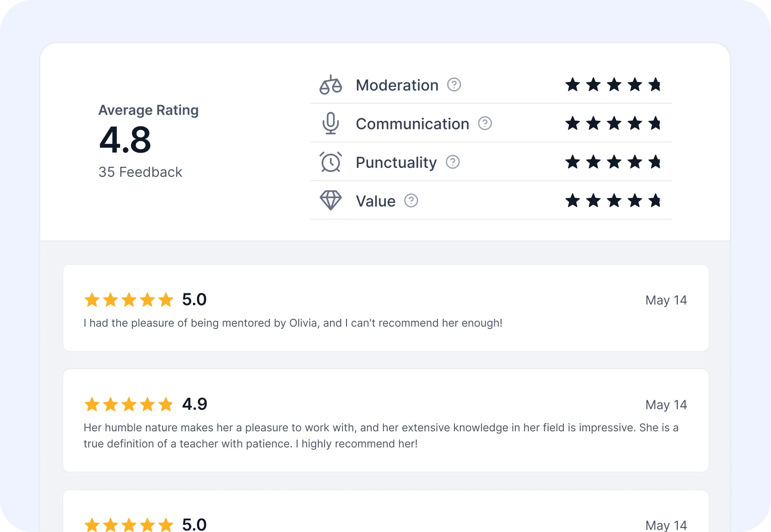Click the Value star rating

tap(613, 201)
